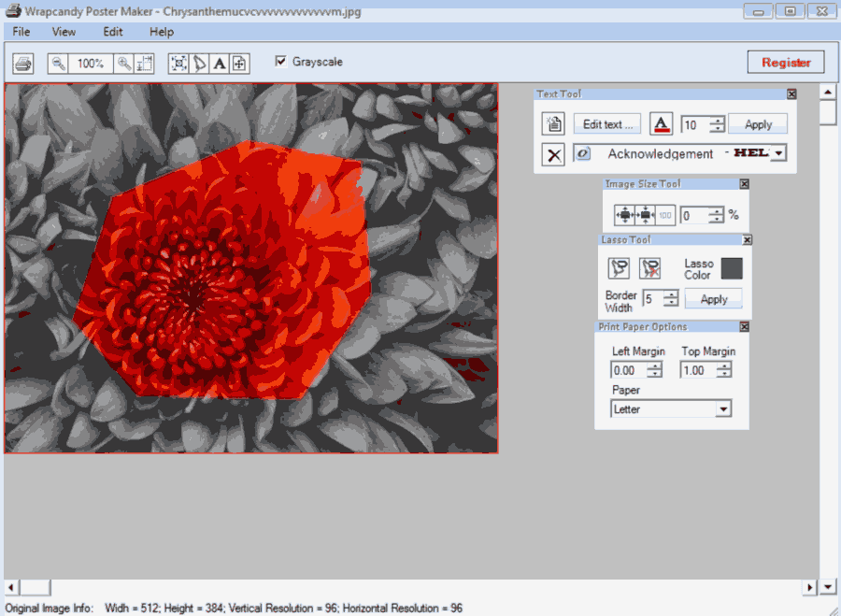Image resolution: width=841 pixels, height=616 pixels.
Task: Click the delete text X icon
Action: coord(553,155)
